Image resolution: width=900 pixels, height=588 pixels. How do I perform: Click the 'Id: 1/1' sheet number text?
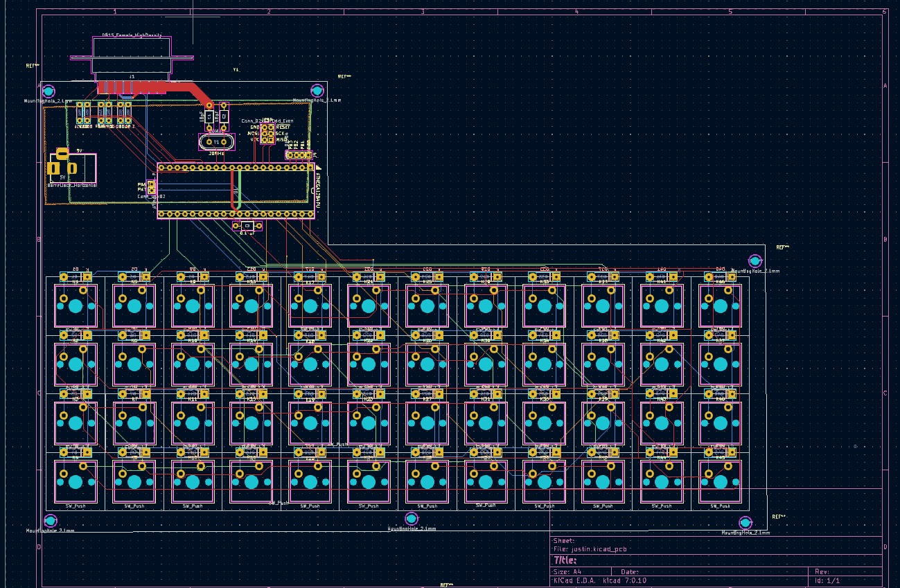(828, 580)
